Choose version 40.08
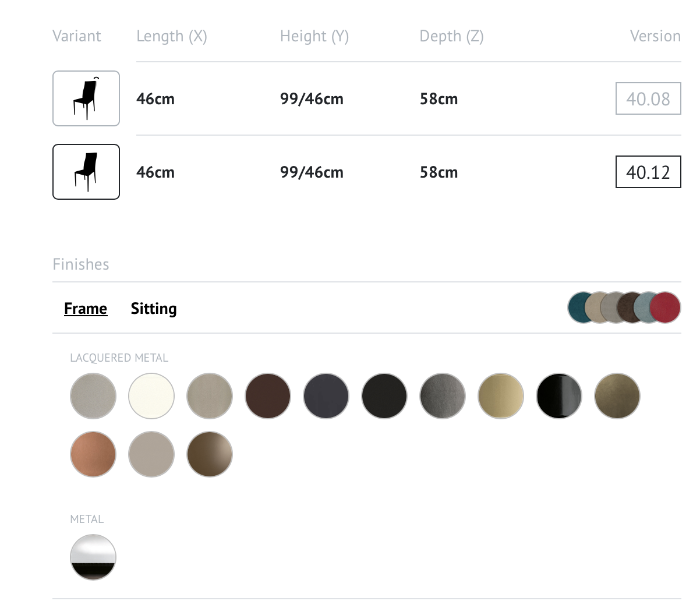 point(648,98)
